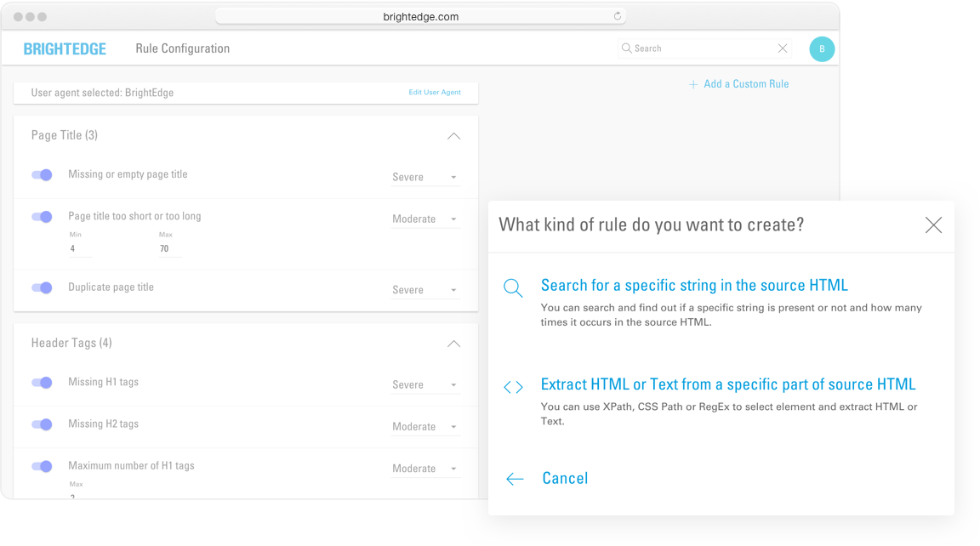Choose Extract HTML or Text from source option
The height and width of the screenshot is (546, 980).
pos(728,384)
